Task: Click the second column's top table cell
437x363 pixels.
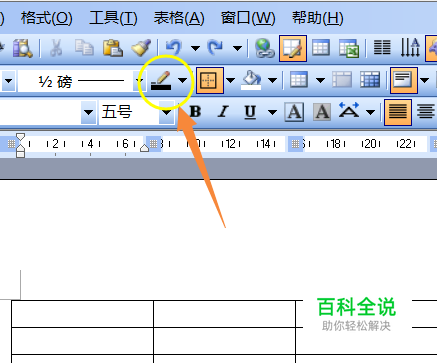Action: (224, 314)
